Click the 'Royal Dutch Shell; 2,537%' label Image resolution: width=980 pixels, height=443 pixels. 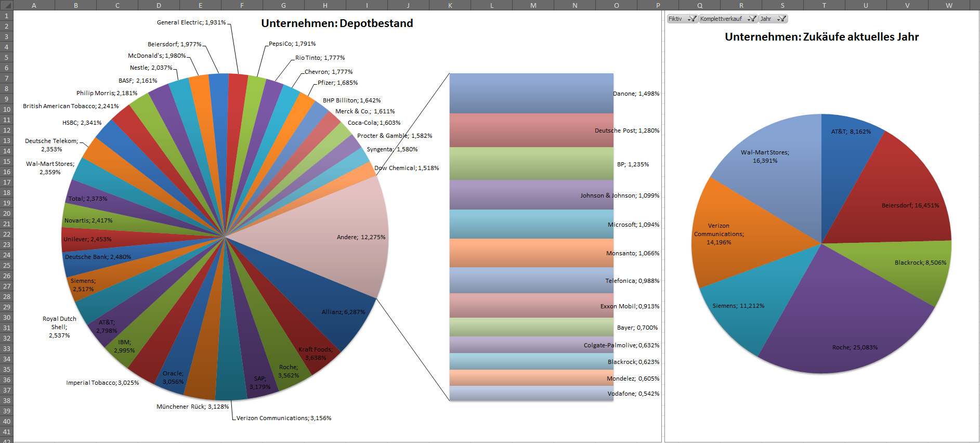[x=59, y=327]
